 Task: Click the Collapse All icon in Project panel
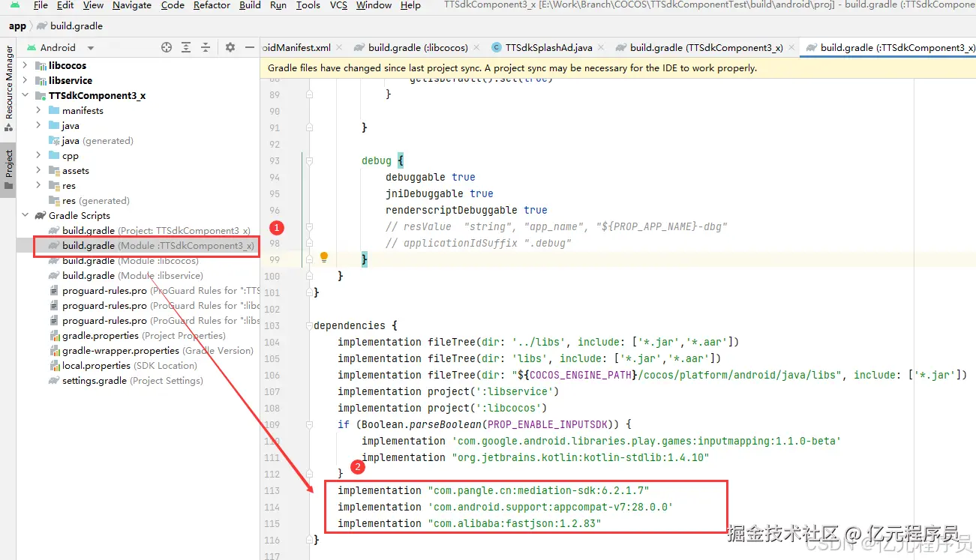[x=206, y=47]
